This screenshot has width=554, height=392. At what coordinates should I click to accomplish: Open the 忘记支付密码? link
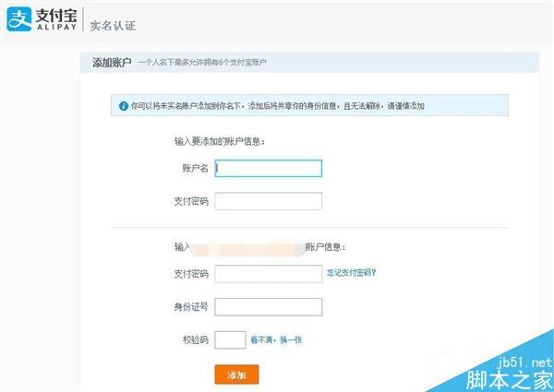351,273
